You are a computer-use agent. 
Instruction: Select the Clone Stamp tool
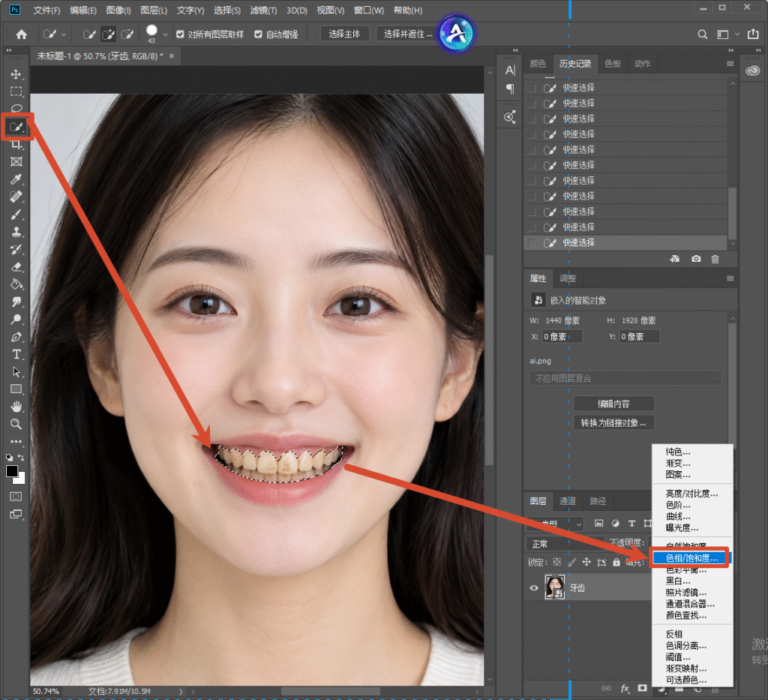pos(16,232)
